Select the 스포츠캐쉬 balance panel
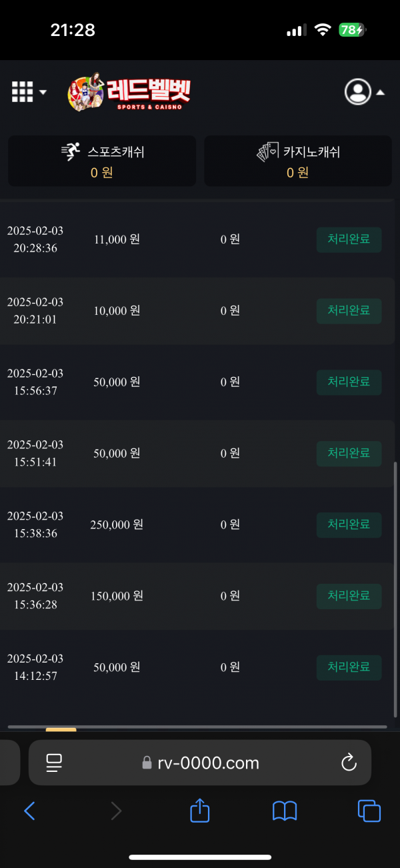The image size is (400, 868). pos(102,161)
